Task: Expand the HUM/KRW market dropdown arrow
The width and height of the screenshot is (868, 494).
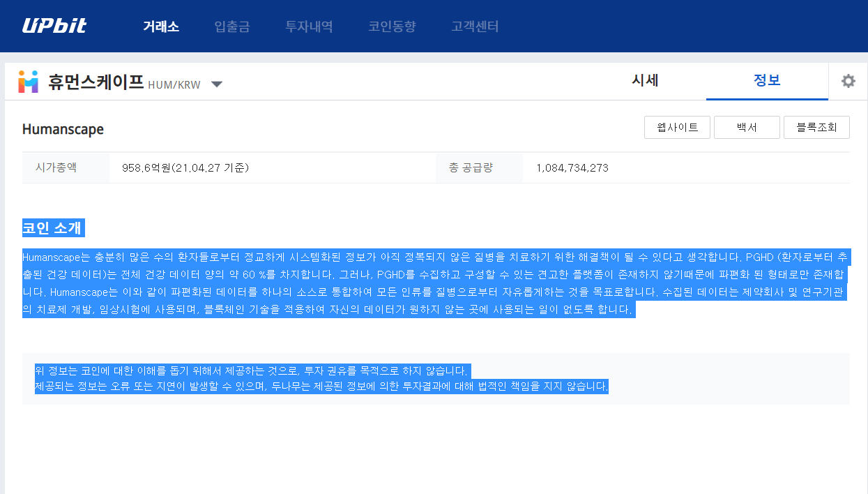Action: tap(216, 84)
